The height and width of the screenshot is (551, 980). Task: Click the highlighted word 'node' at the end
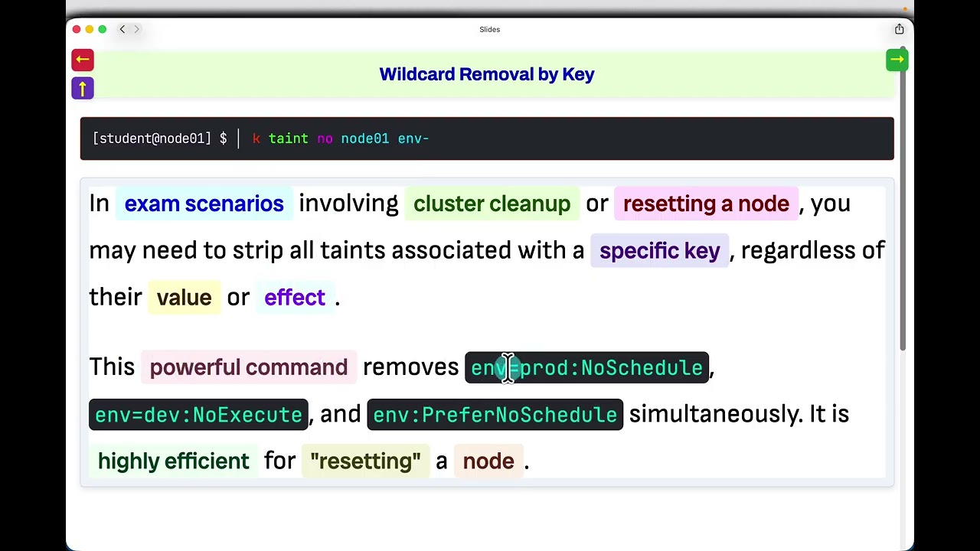488,461
